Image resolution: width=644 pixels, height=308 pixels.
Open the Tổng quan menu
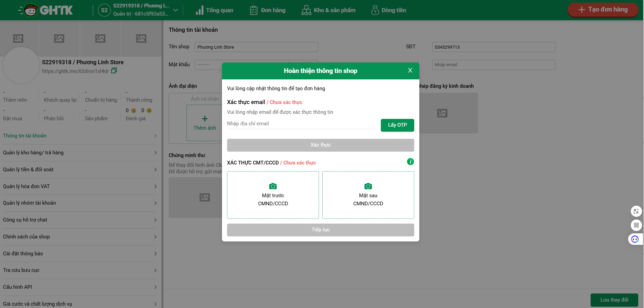pyautogui.click(x=215, y=10)
